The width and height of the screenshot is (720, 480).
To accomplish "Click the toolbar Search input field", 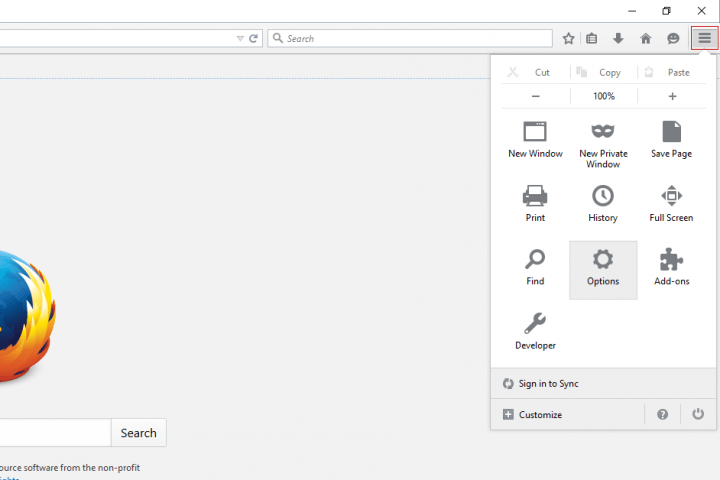I will pos(415,38).
